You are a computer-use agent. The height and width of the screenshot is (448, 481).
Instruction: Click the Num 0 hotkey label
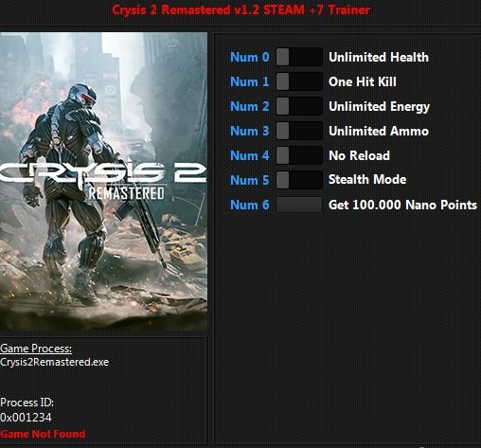250,57
